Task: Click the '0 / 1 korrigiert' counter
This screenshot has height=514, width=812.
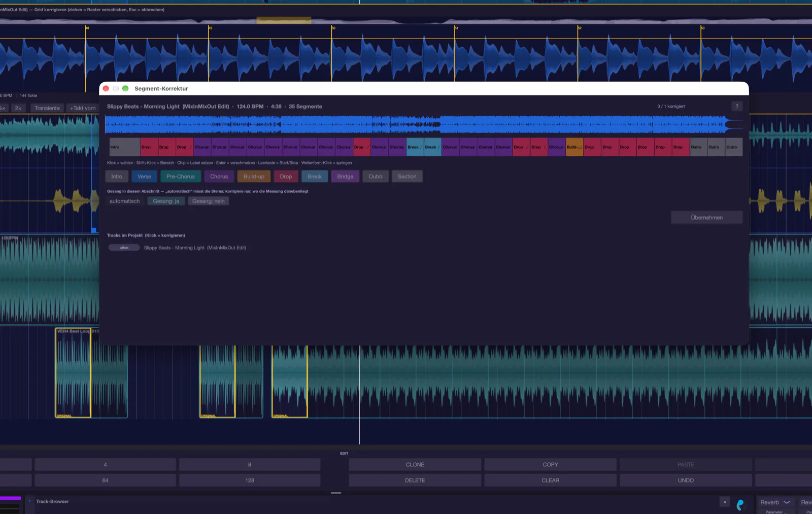Action: 671,107
